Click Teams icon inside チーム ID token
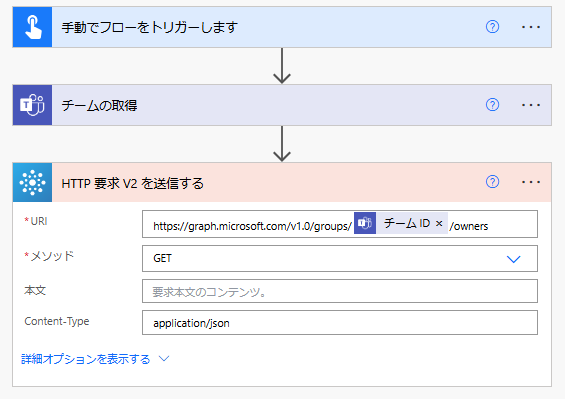Viewport: 565px width, 399px height. pyautogui.click(x=365, y=223)
